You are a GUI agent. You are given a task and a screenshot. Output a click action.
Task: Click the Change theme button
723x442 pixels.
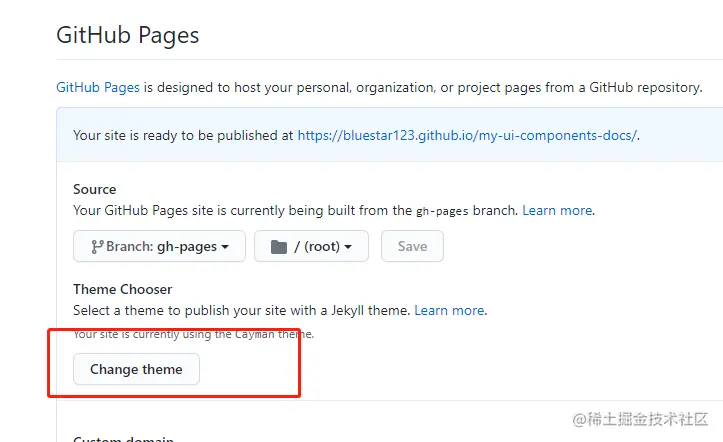[x=136, y=369]
